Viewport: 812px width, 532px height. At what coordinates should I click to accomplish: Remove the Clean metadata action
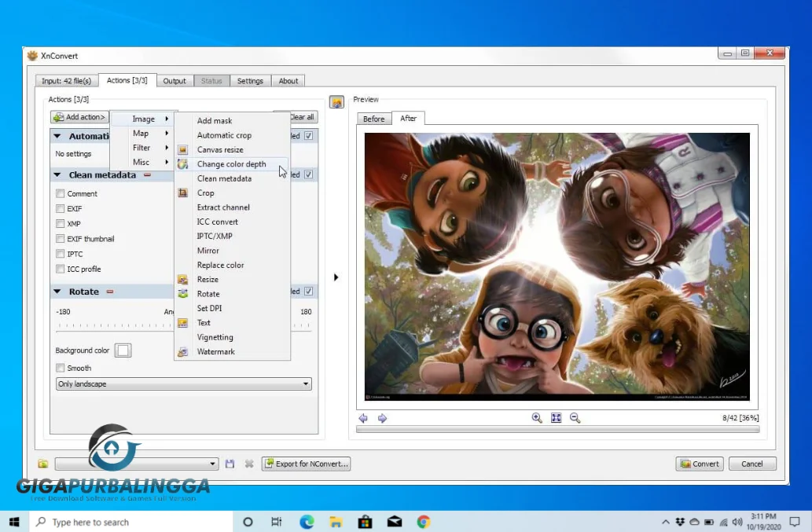pyautogui.click(x=147, y=175)
